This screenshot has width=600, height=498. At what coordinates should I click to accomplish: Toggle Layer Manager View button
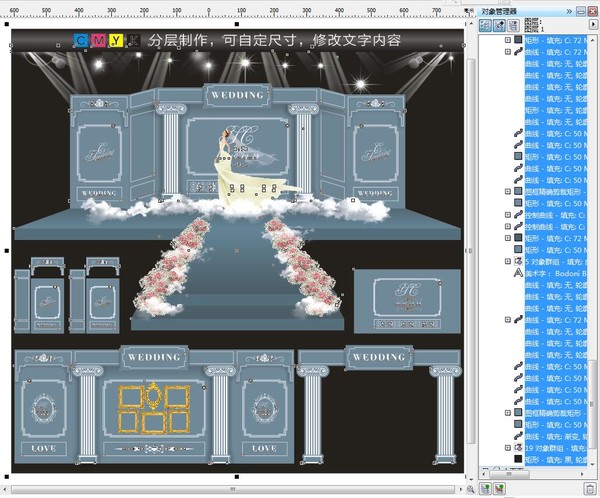[x=513, y=26]
